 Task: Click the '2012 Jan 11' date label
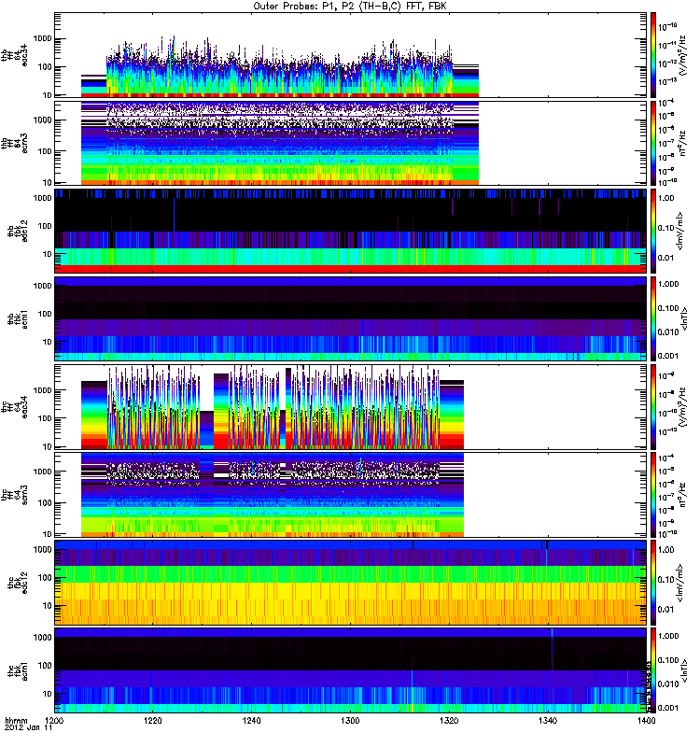(28, 728)
